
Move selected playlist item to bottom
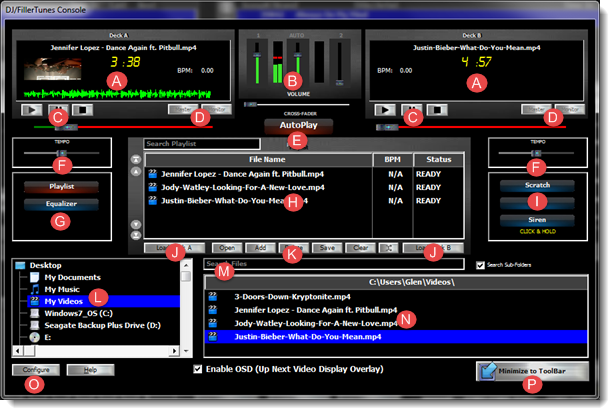coord(136,235)
